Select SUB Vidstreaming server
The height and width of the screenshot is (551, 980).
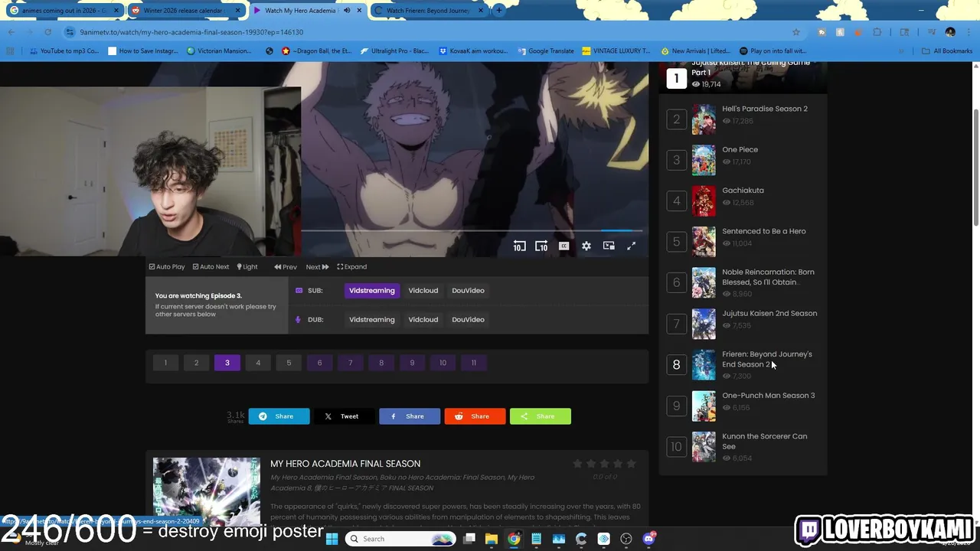372,291
